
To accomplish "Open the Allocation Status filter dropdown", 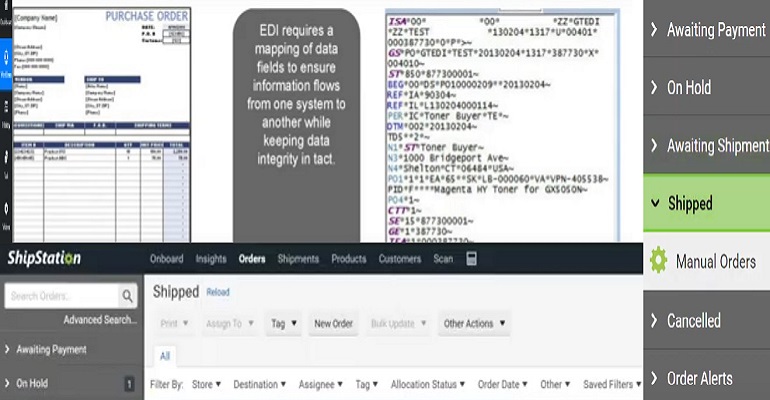I will click(x=427, y=384).
